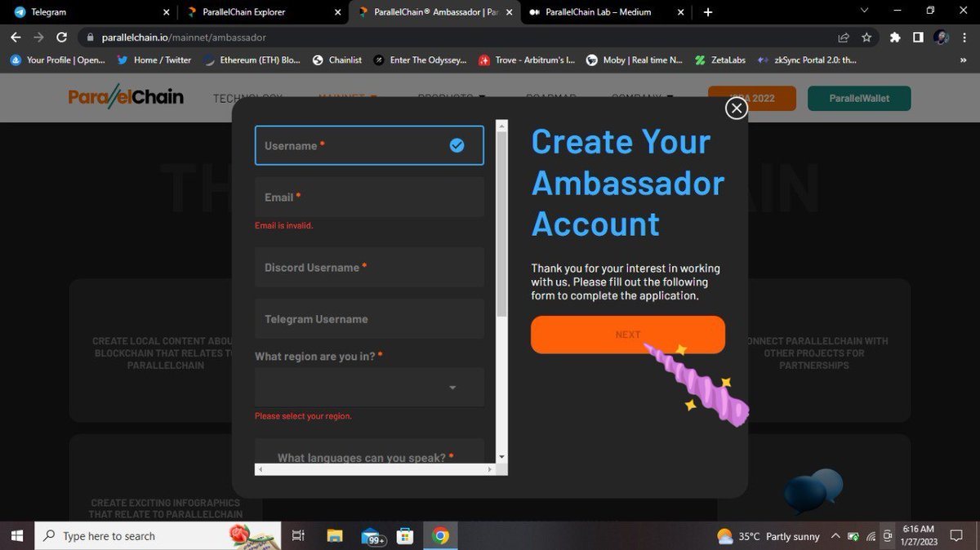The height and width of the screenshot is (550, 980).
Task: Reload the current page
Action: 61,38
